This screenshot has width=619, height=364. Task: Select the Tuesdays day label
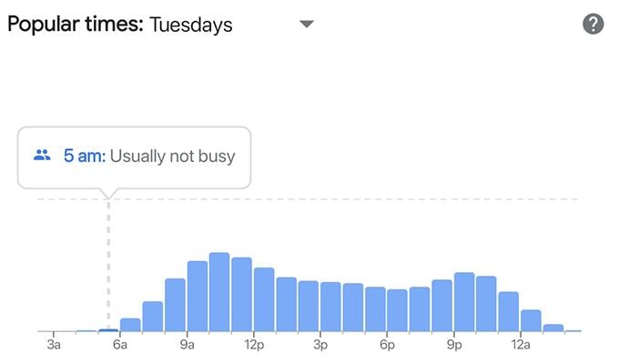click(x=191, y=25)
